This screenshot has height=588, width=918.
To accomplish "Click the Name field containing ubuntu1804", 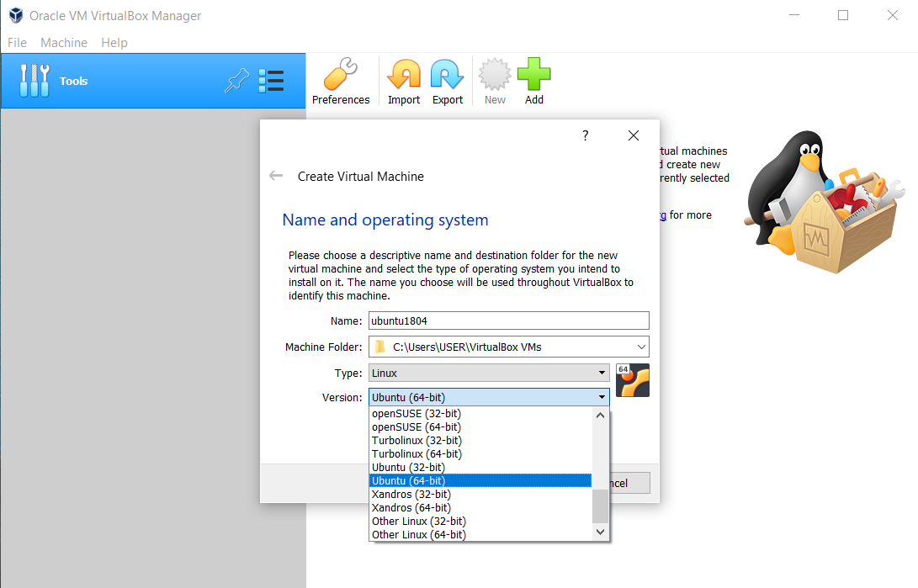I will pyautogui.click(x=508, y=320).
